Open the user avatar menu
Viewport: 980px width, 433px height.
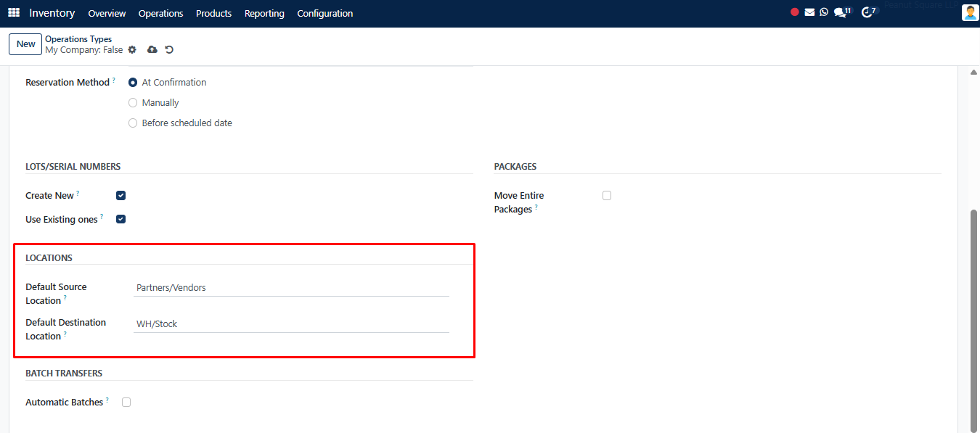(x=970, y=13)
